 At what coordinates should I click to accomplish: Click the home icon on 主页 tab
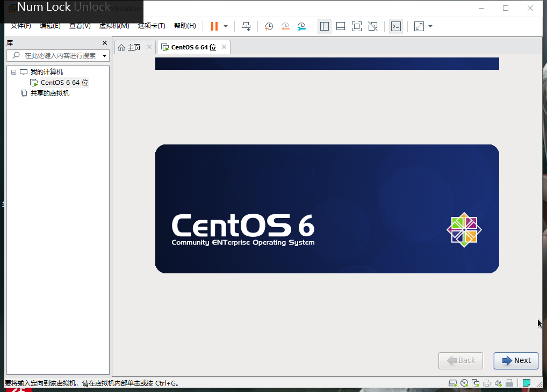click(x=121, y=47)
